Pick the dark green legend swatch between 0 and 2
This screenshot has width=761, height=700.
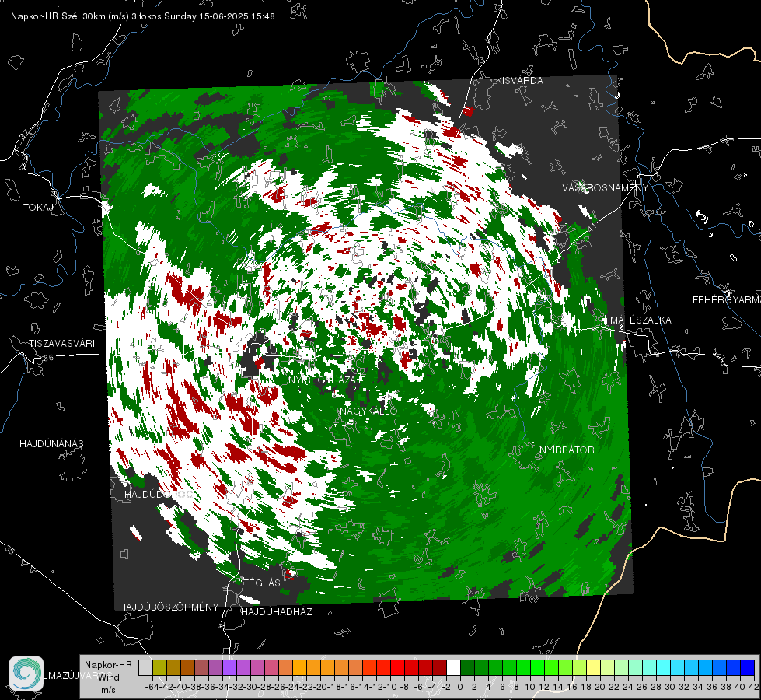click(x=467, y=667)
